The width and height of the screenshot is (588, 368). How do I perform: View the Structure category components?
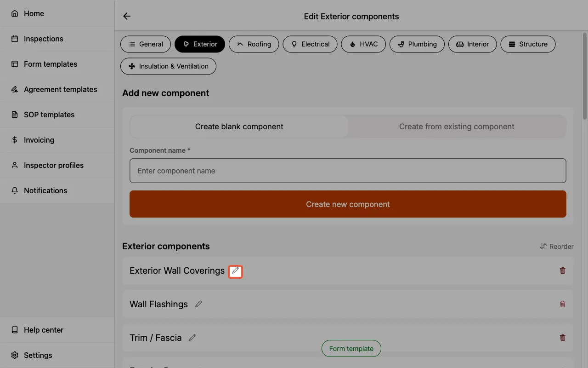528,44
